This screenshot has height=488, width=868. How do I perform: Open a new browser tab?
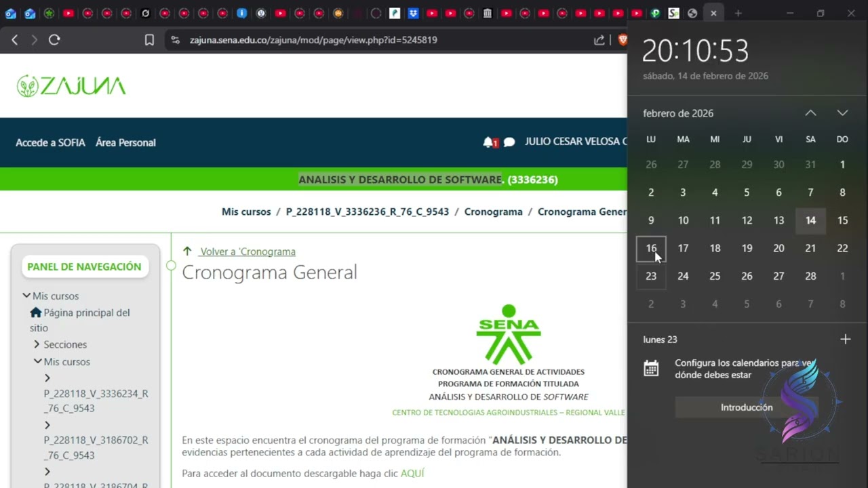(738, 13)
